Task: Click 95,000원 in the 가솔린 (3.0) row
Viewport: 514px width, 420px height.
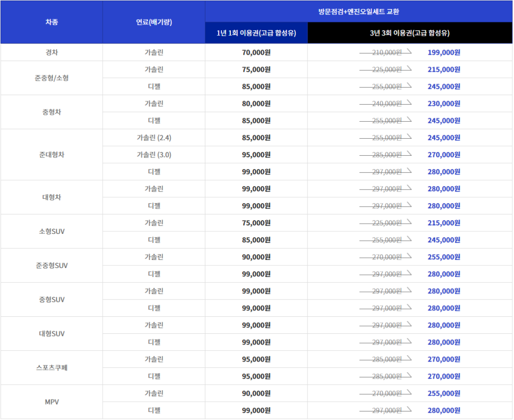Action: point(256,155)
